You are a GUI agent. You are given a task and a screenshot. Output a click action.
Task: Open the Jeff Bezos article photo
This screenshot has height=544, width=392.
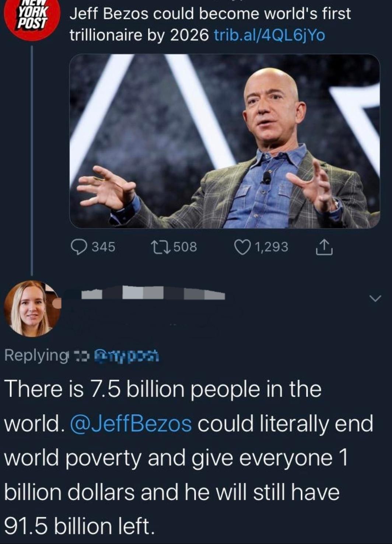pos(224,141)
